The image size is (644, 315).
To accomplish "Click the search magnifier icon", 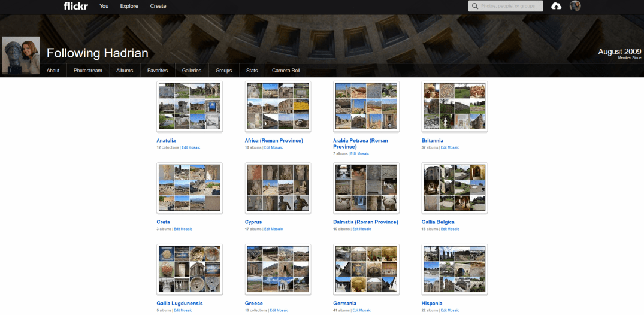I will pyautogui.click(x=476, y=7).
